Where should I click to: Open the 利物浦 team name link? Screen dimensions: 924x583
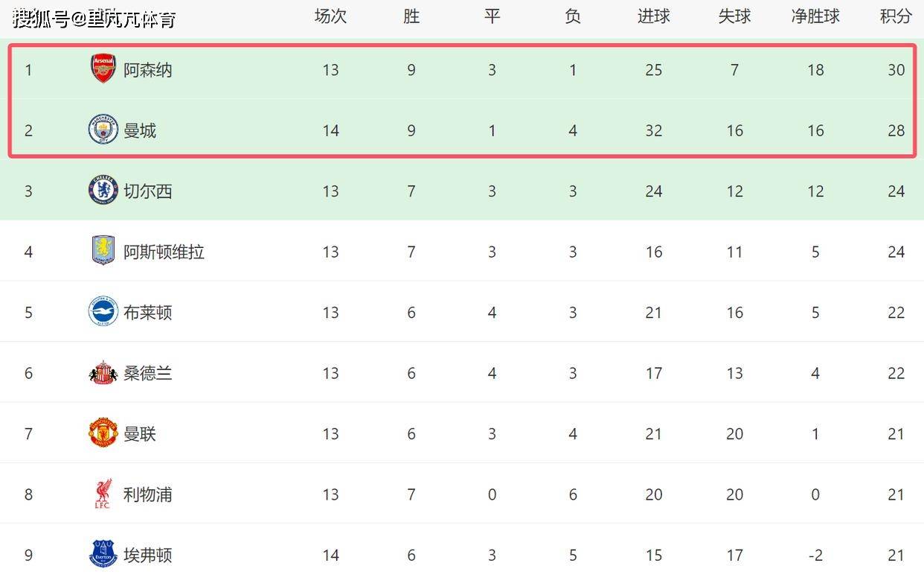(x=148, y=494)
